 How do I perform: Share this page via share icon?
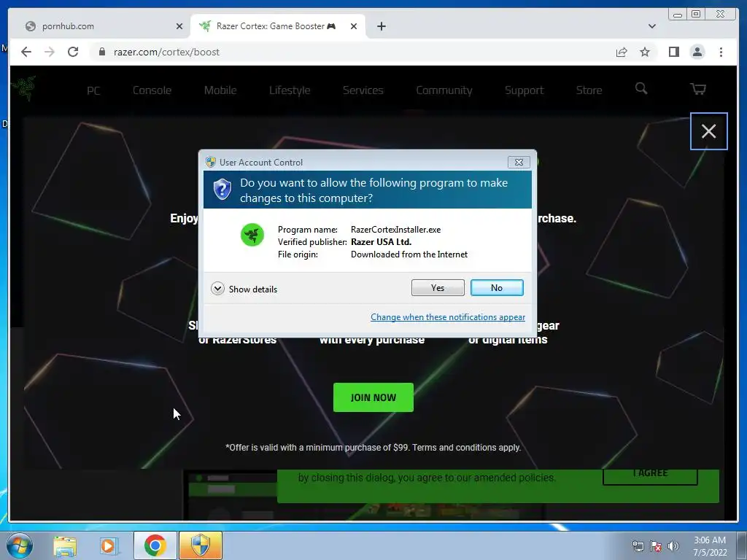[622, 52]
